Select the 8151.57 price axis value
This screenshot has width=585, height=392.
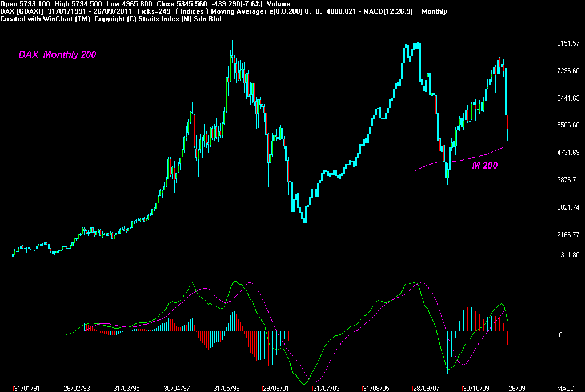(x=568, y=43)
